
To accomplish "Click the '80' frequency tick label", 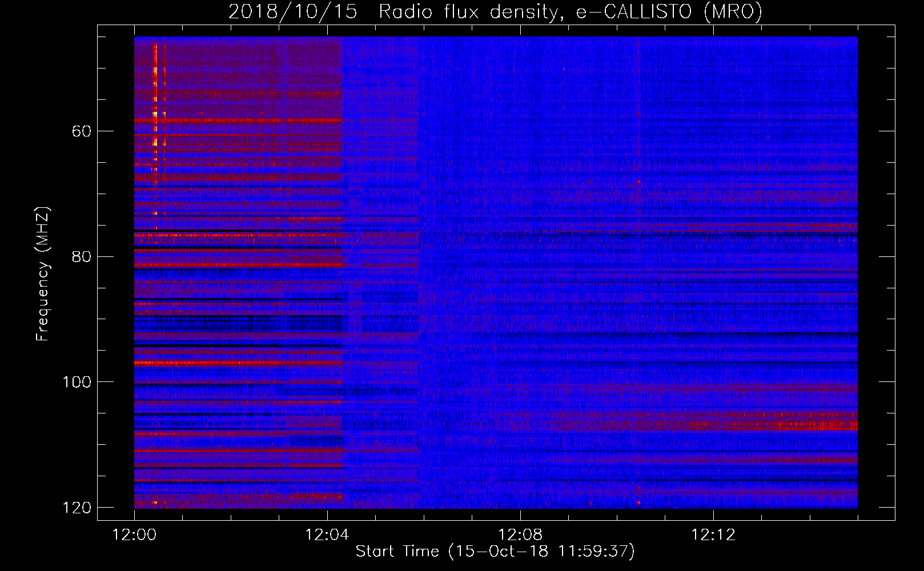I will 82,256.
